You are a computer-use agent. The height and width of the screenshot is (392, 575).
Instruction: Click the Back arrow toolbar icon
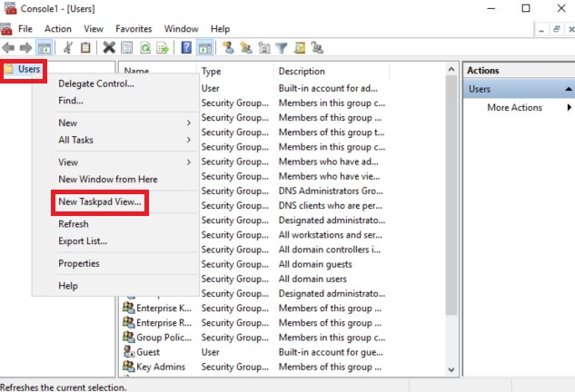tap(8, 48)
